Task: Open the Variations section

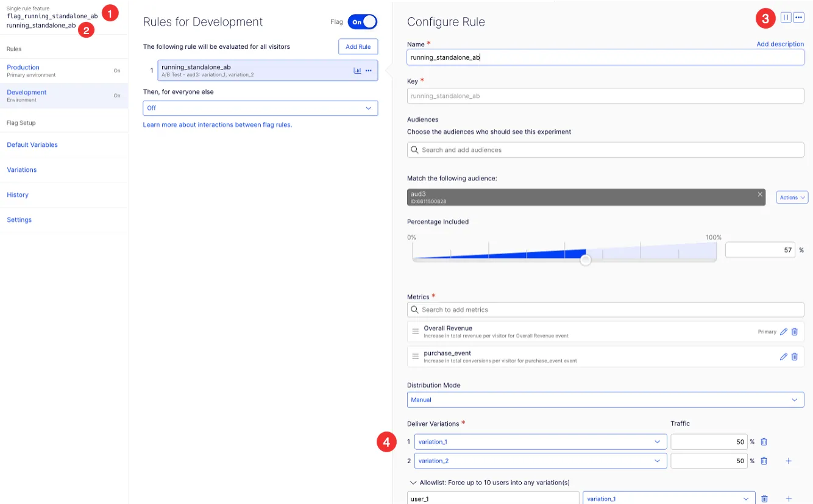Action: [22, 170]
